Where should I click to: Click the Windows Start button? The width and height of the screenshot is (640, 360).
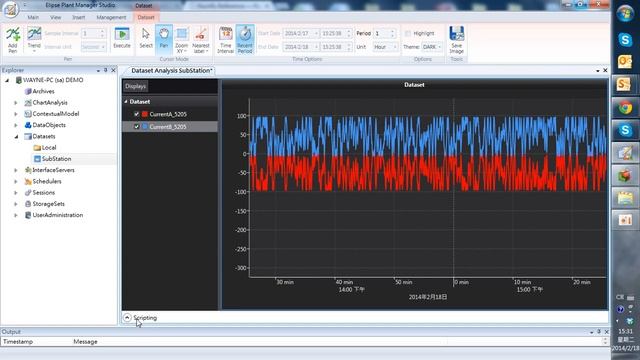tap(625, 13)
